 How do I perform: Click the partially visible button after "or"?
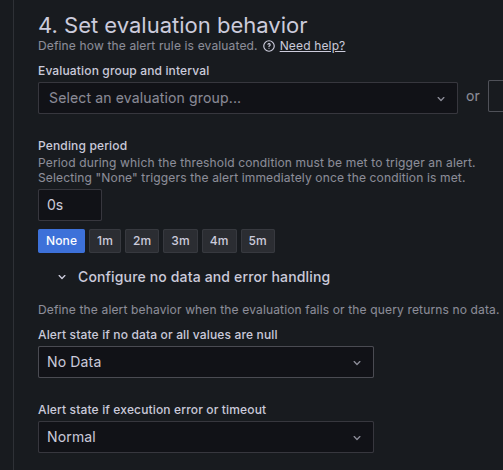496,96
